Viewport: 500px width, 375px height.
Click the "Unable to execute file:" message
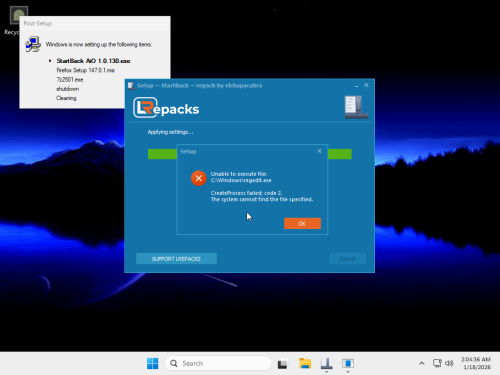coord(239,174)
